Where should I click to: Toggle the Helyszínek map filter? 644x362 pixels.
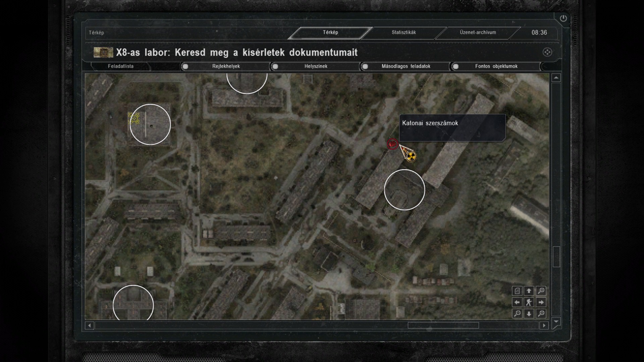[275, 66]
